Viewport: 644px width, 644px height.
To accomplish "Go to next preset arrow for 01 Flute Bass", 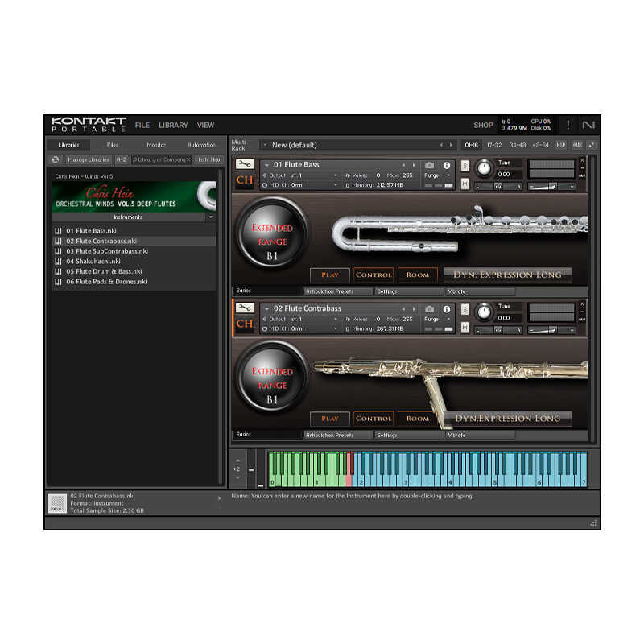I will [414, 165].
